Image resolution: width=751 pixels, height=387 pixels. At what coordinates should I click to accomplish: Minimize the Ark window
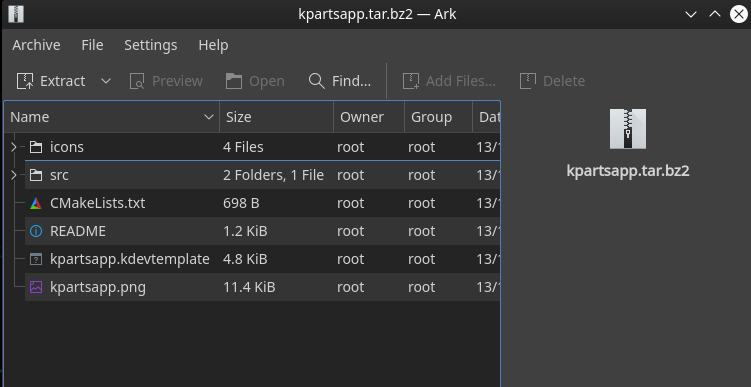pyautogui.click(x=691, y=14)
